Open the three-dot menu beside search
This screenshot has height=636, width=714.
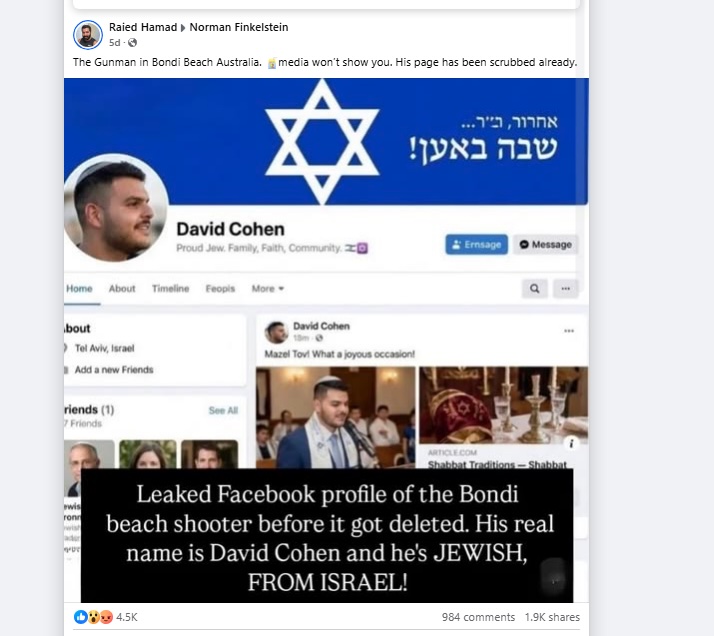(566, 289)
